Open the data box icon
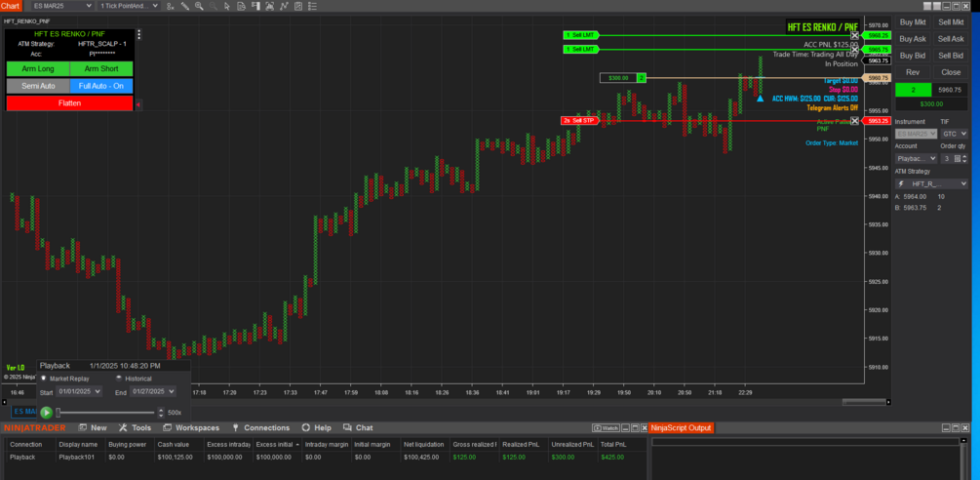 point(241,6)
